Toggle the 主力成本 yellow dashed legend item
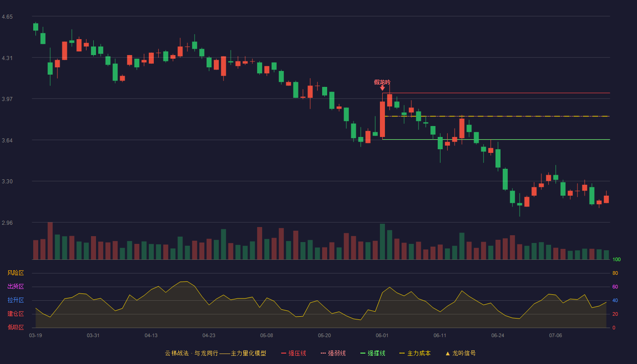Screen dimensions: 637x364 coord(415,353)
